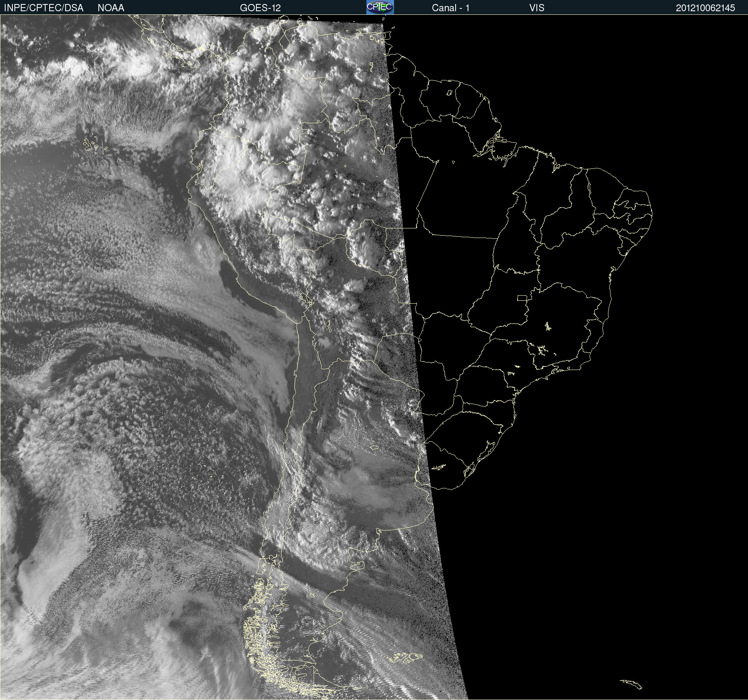The height and width of the screenshot is (700, 748).
Task: Click the Canal - 1 channel label
Action: [451, 8]
